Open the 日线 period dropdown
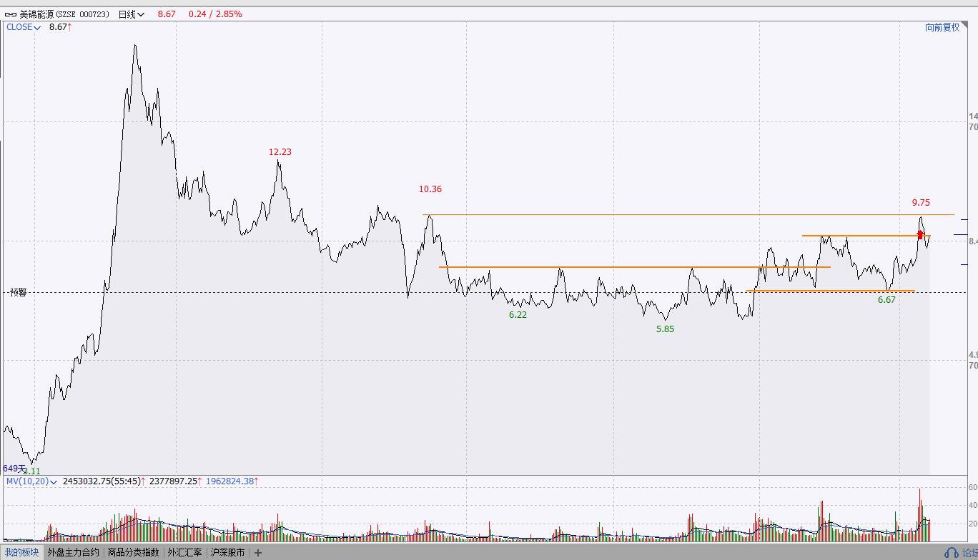This screenshot has height=560, width=978. (131, 14)
